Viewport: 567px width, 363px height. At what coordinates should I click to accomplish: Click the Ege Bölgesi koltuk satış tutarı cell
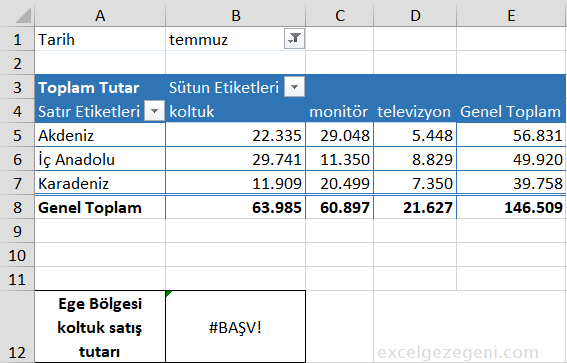(100, 326)
